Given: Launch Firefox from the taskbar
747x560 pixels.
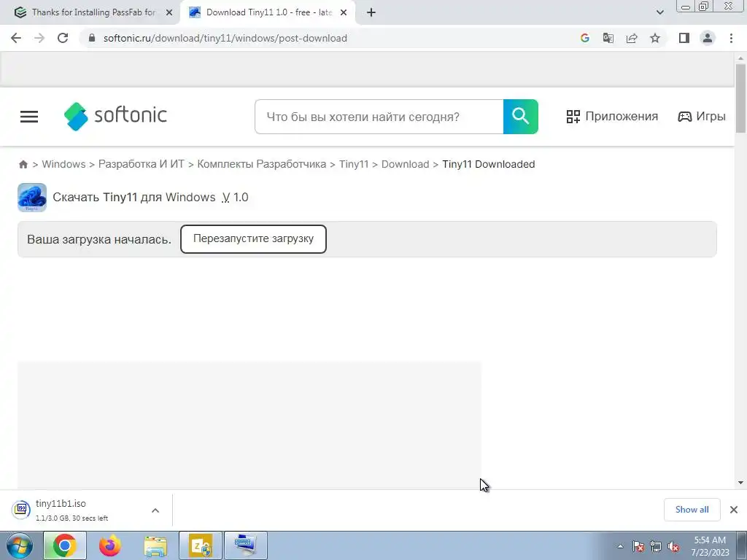Looking at the screenshot, I should point(110,545).
